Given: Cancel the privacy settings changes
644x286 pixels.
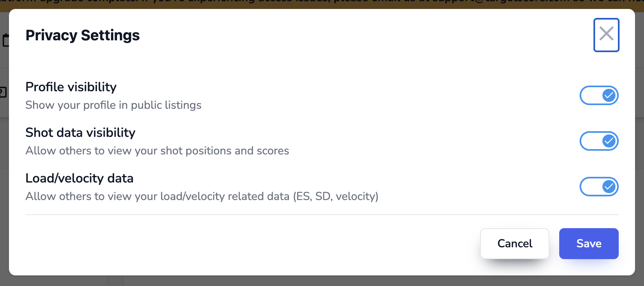Looking at the screenshot, I should (514, 243).
